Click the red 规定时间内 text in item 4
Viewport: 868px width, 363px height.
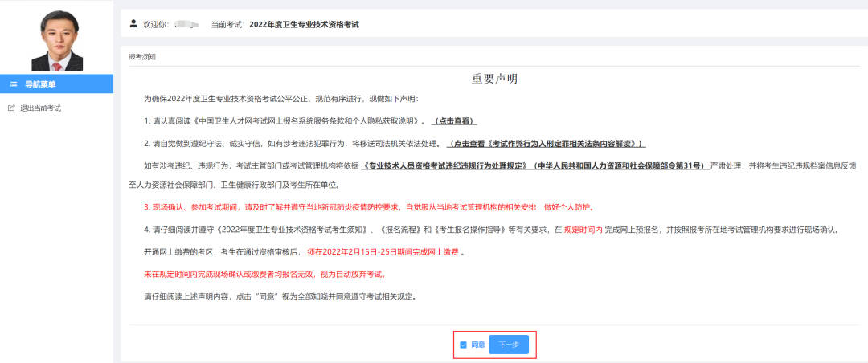pos(583,230)
